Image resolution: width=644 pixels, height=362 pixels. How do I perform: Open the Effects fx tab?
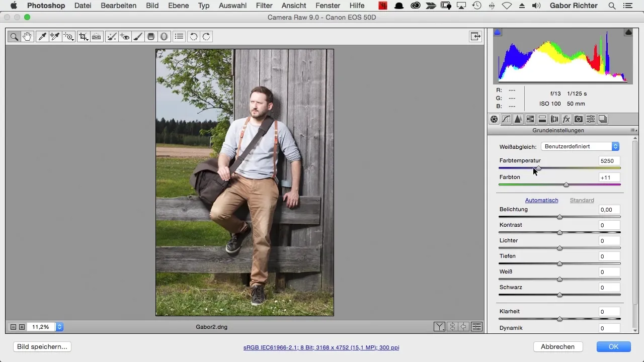tap(567, 119)
